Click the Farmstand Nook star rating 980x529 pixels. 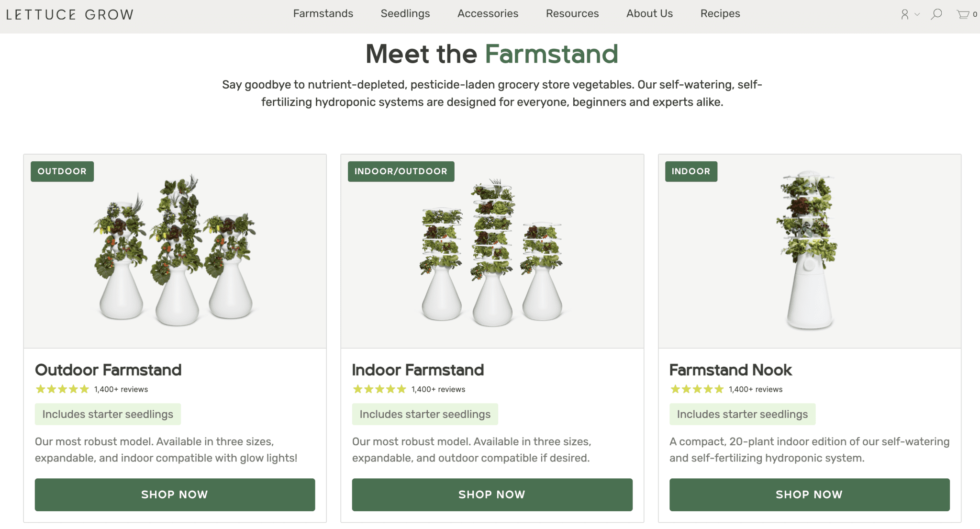697,389
